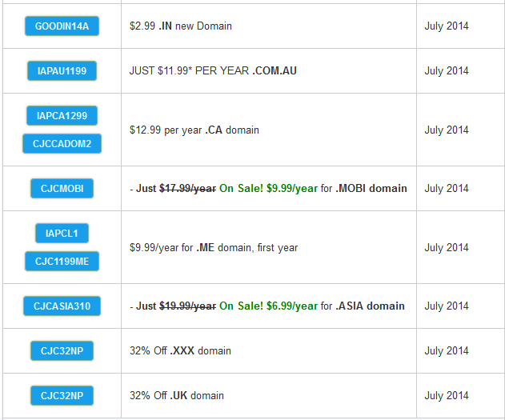
Task: Click the CJC1199ME coupon code
Action: click(x=62, y=261)
